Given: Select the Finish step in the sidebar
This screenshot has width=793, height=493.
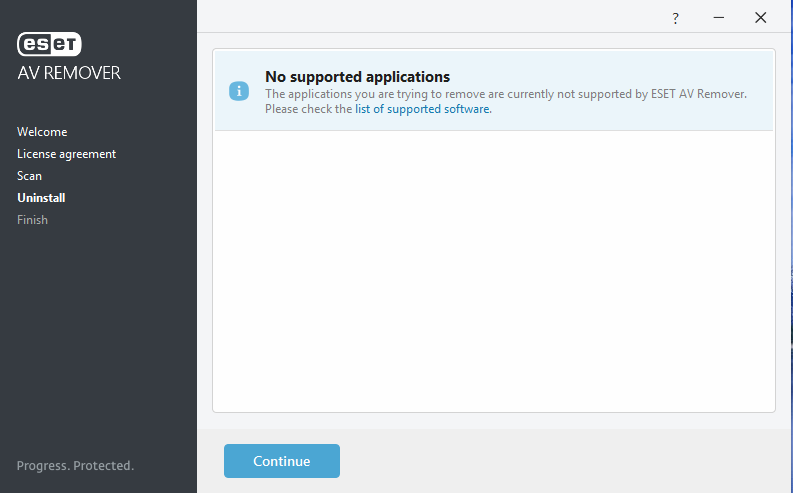Looking at the screenshot, I should coord(32,220).
